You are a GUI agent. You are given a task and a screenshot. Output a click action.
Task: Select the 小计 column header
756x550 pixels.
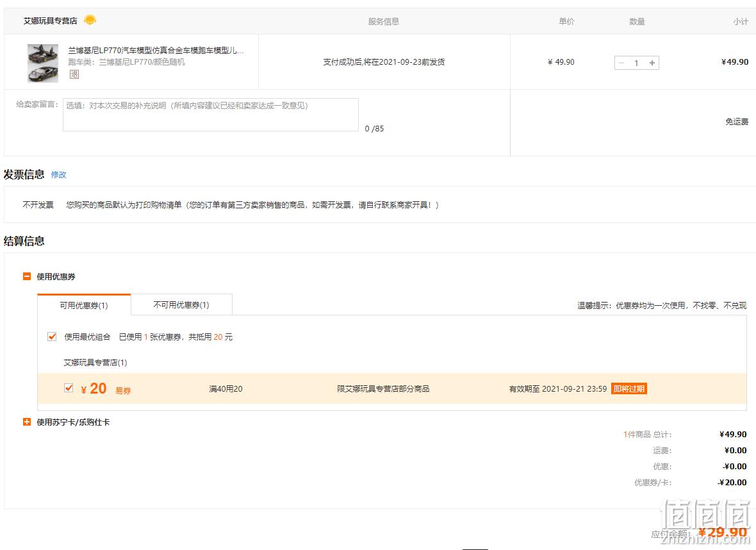pos(741,21)
